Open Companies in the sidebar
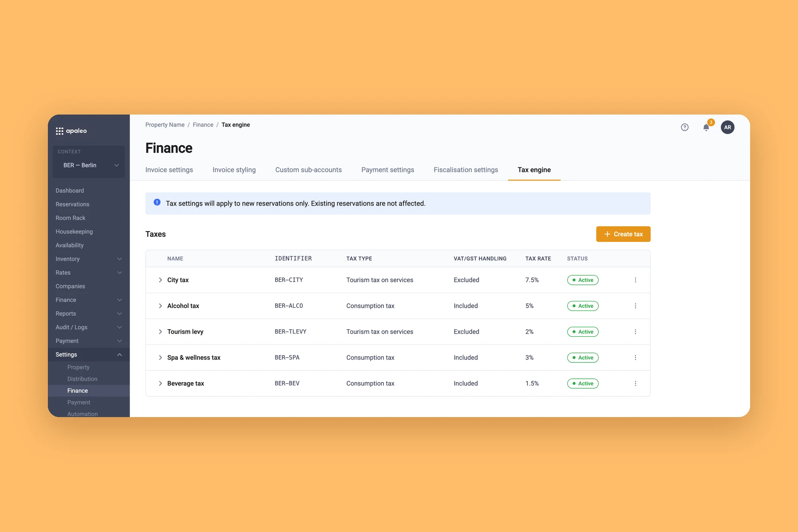 coord(70,286)
